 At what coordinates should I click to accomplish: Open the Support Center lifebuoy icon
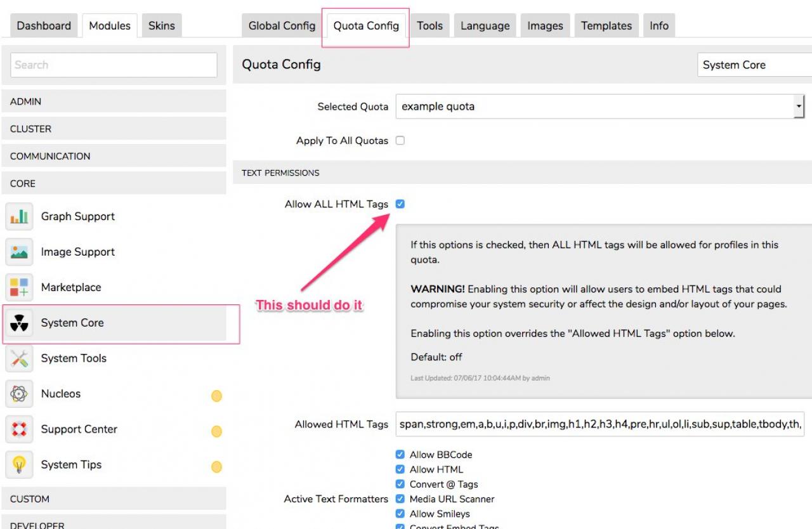pyautogui.click(x=19, y=430)
